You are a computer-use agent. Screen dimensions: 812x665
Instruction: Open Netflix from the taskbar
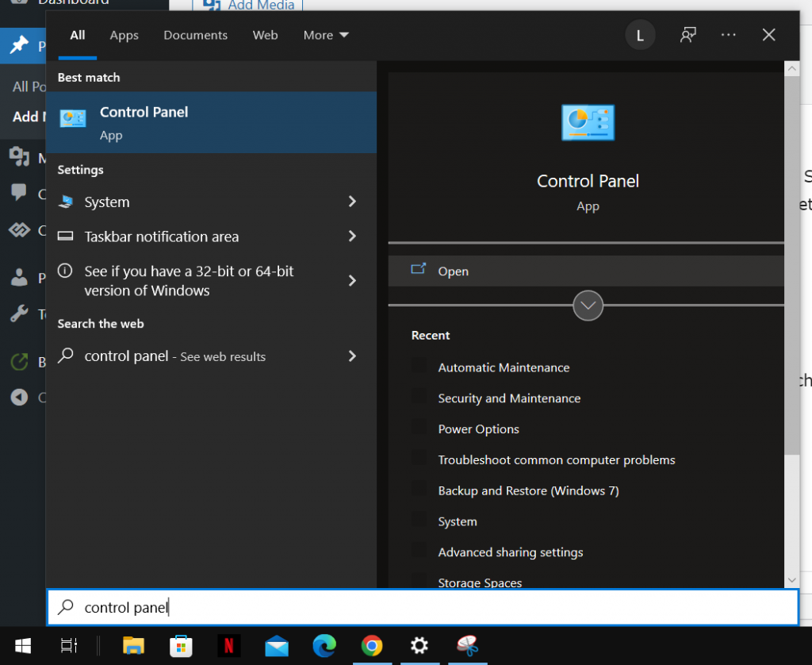click(228, 646)
